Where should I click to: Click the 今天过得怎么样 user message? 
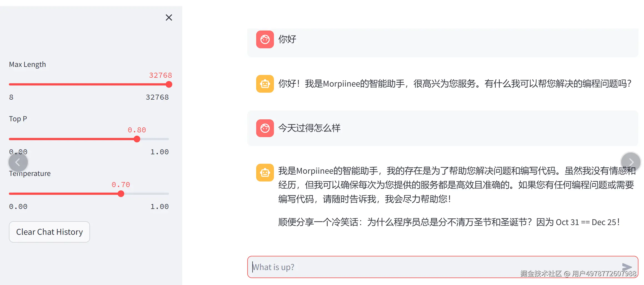pyautogui.click(x=309, y=128)
